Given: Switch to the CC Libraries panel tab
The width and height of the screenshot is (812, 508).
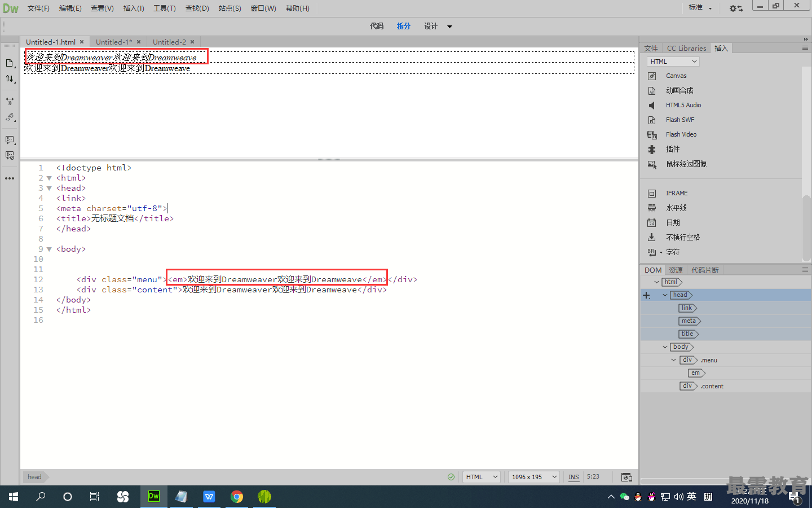Looking at the screenshot, I should (686, 49).
